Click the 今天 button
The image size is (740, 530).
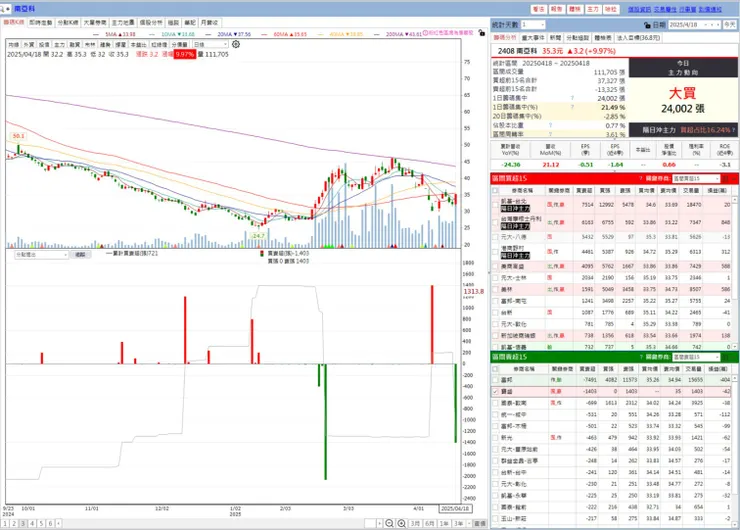point(730,25)
